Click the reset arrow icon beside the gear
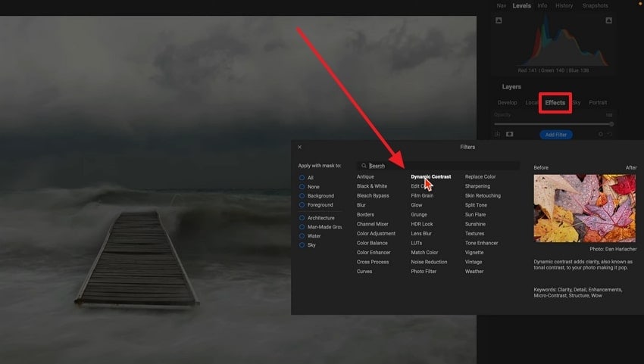Screen dimensions: 644x364 click(x=609, y=134)
